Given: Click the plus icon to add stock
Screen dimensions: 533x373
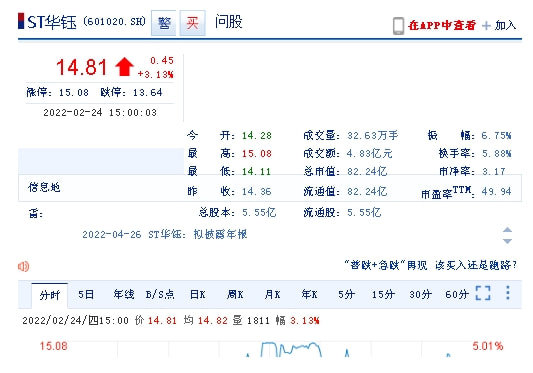Looking at the screenshot, I should pyautogui.click(x=486, y=26).
